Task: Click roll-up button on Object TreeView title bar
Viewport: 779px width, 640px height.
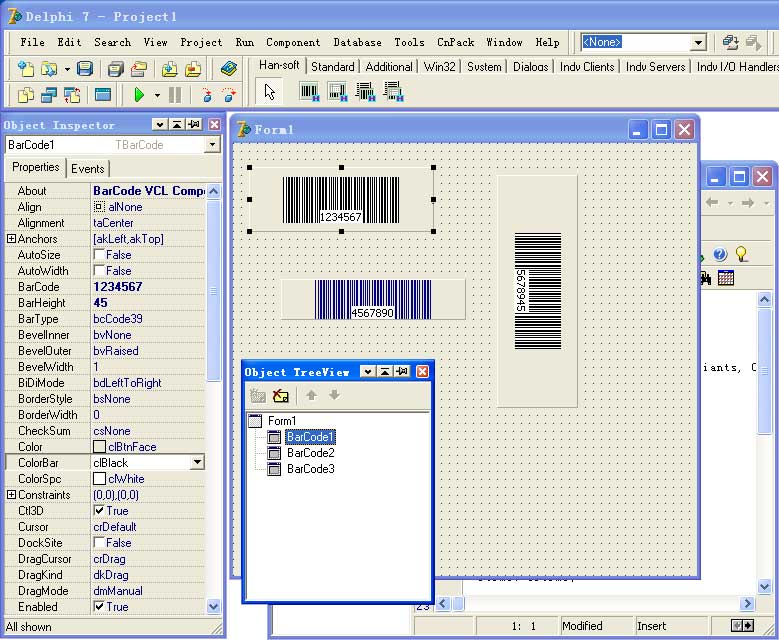Action: pos(385,372)
